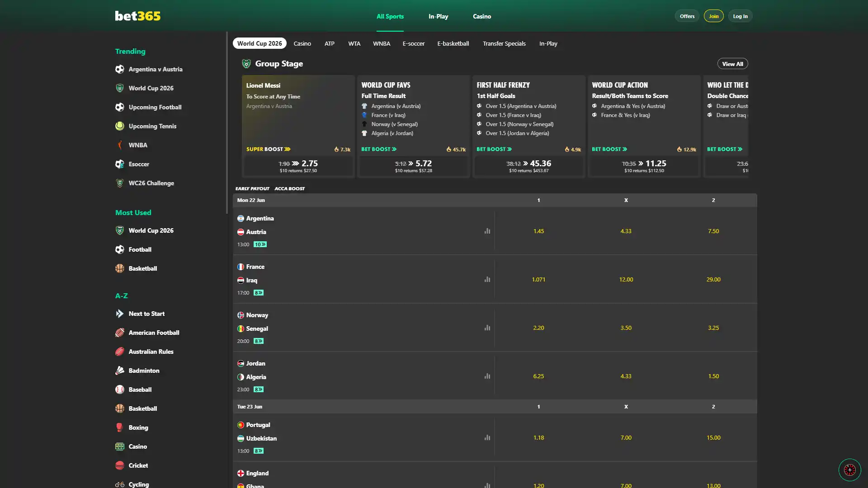Pick Norway v Senegal draw odds 3.50
The width and height of the screenshot is (868, 488).
(626, 328)
